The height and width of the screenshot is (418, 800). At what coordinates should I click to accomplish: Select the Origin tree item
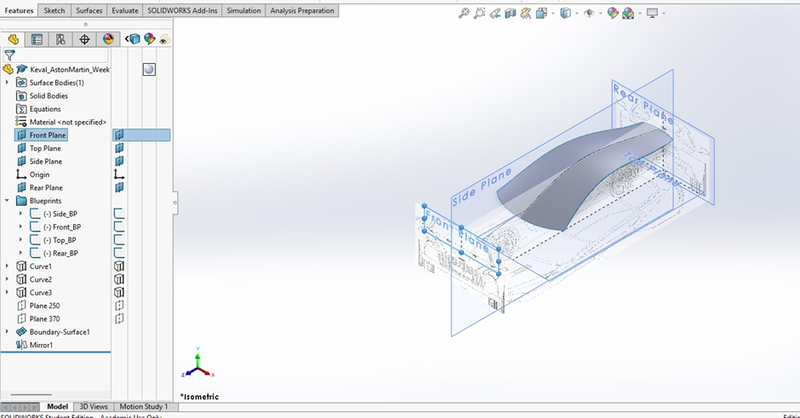click(x=39, y=175)
